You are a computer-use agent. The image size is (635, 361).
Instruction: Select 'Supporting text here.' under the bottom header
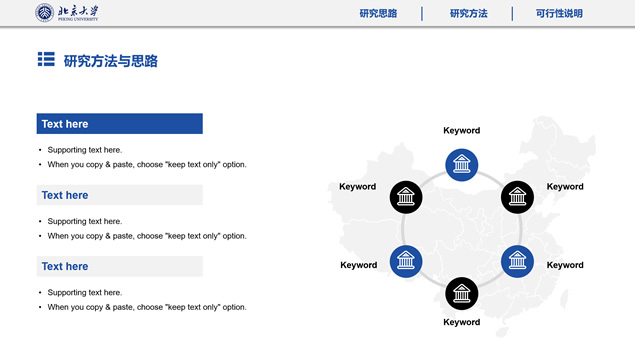pyautogui.click(x=85, y=293)
